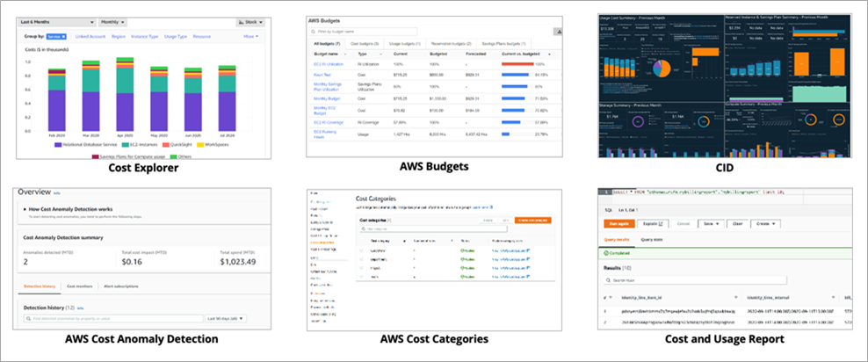Select the All budgets (7) tab
868x362 pixels.
(x=328, y=43)
